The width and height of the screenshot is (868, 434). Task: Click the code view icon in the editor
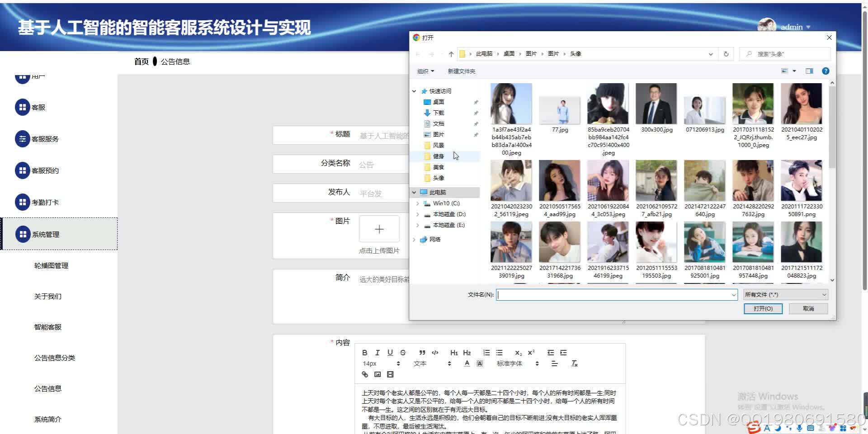(435, 353)
